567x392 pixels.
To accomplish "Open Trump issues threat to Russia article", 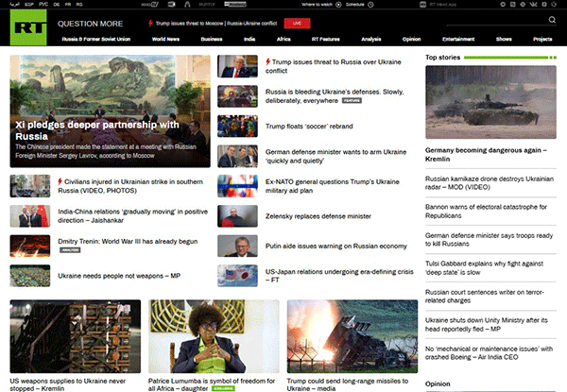I will [x=333, y=66].
